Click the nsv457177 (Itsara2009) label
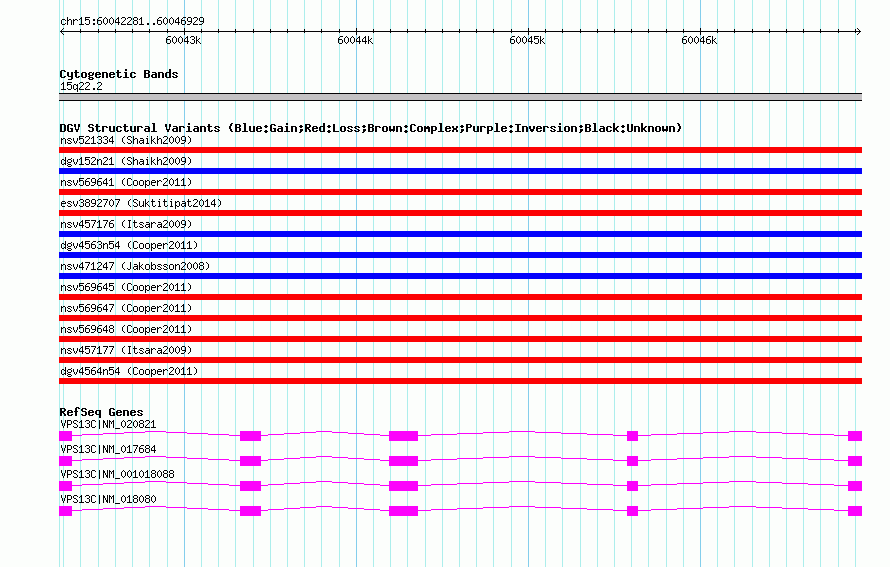The width and height of the screenshot is (890, 567). pyautogui.click(x=126, y=350)
